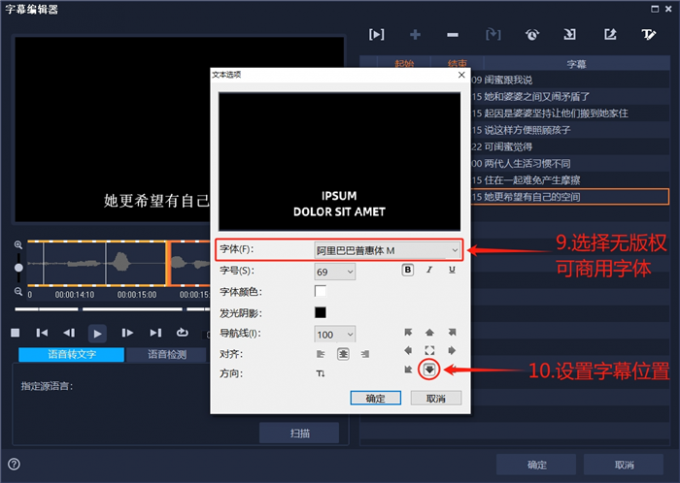Open the guide line 100 dropdown

tap(335, 334)
